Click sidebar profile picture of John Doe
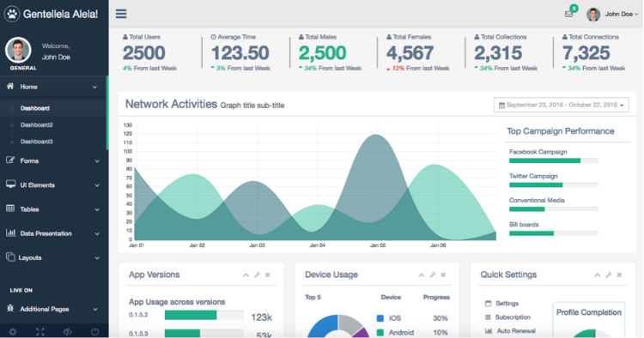 click(18, 51)
